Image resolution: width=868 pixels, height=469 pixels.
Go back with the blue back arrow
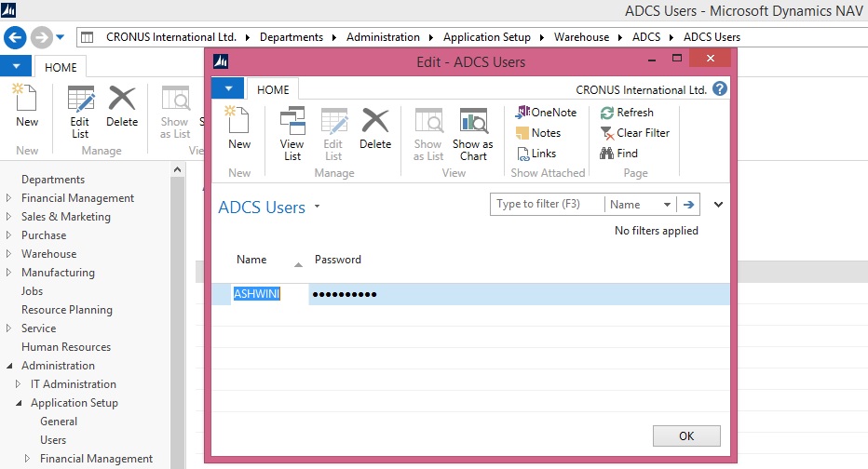pyautogui.click(x=15, y=37)
